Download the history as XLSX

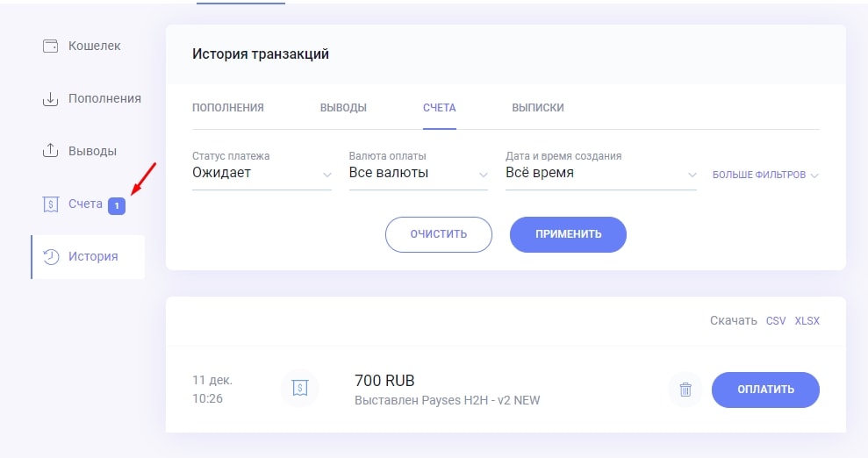(807, 321)
